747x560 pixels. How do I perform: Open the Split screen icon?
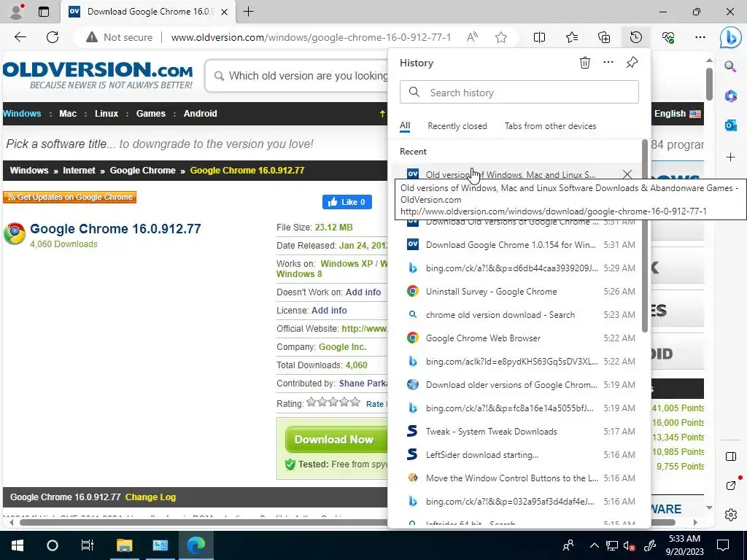pyautogui.click(x=539, y=37)
